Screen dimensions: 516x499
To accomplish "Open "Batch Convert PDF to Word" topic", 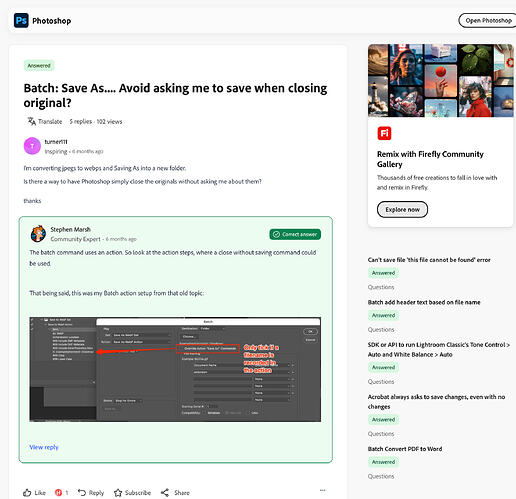I will point(405,449).
